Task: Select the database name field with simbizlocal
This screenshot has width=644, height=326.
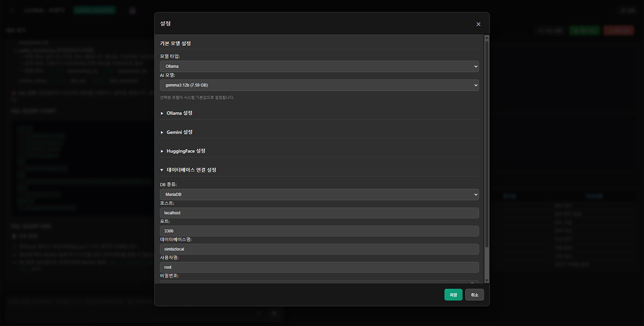Action: [319, 249]
